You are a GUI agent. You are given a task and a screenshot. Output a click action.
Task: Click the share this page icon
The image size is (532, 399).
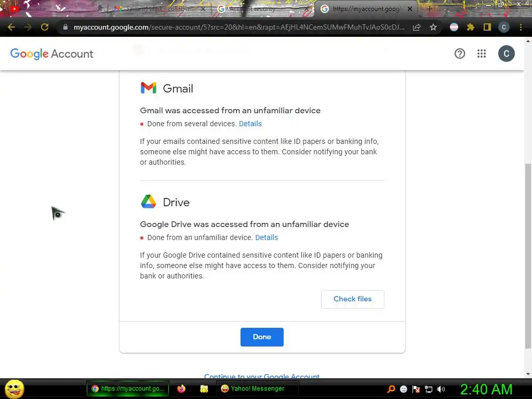pos(417,27)
